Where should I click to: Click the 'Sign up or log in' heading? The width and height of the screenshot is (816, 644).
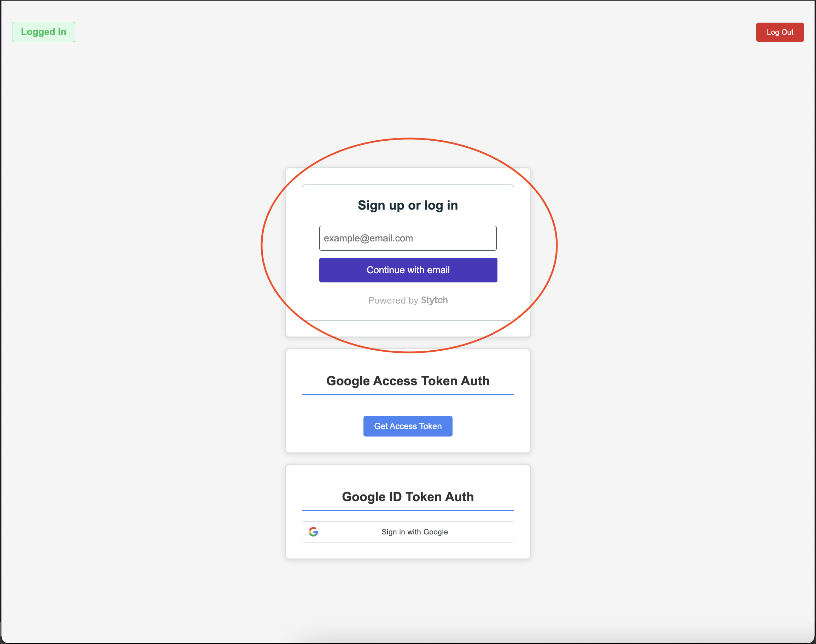tap(408, 205)
